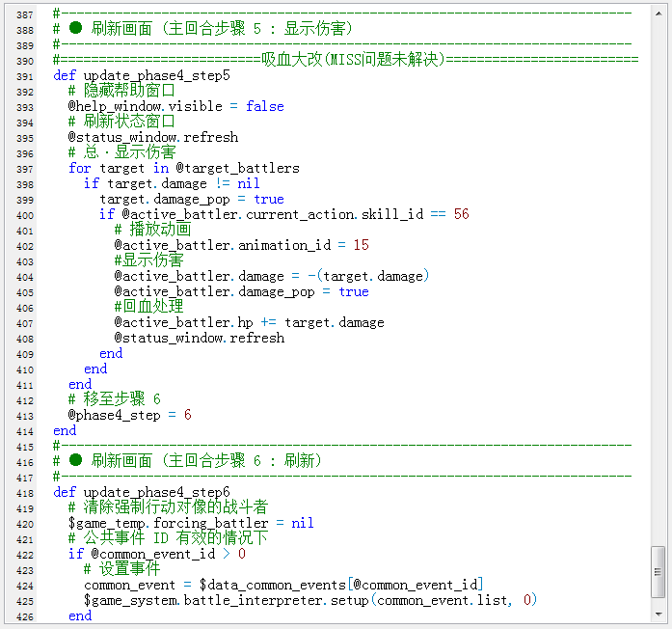The width and height of the screenshot is (672, 629).
Task: Click 'for target in @target_battlers' line
Action: point(184,168)
